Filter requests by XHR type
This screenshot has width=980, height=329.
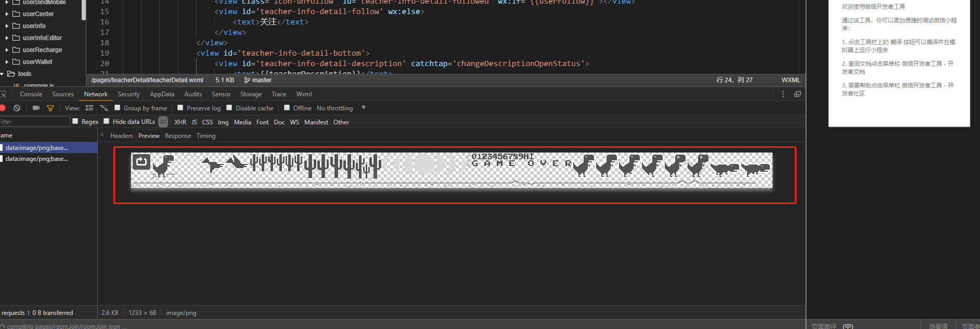click(180, 122)
